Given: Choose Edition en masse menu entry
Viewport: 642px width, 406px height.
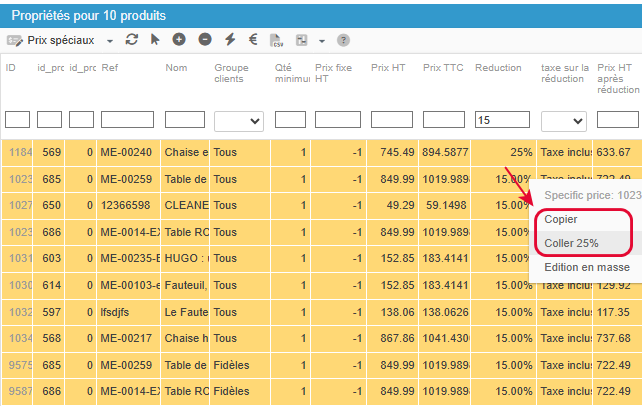Looking at the screenshot, I should tap(587, 267).
